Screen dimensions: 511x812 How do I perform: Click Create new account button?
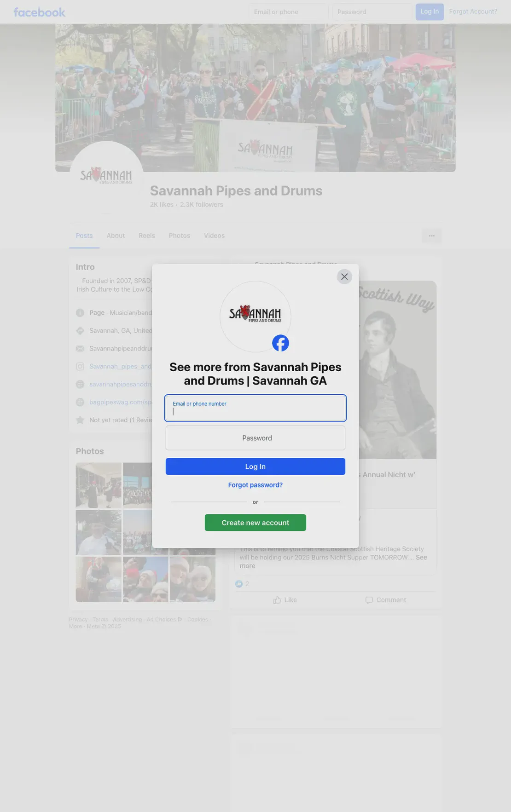[255, 523]
